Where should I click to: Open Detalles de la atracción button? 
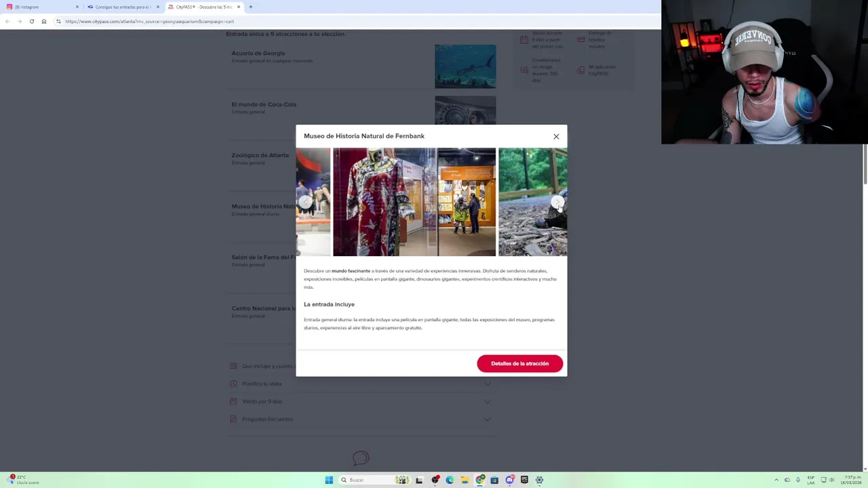click(x=519, y=363)
